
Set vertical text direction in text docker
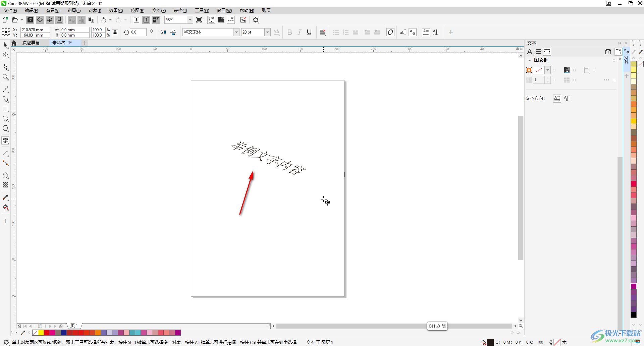(567, 99)
